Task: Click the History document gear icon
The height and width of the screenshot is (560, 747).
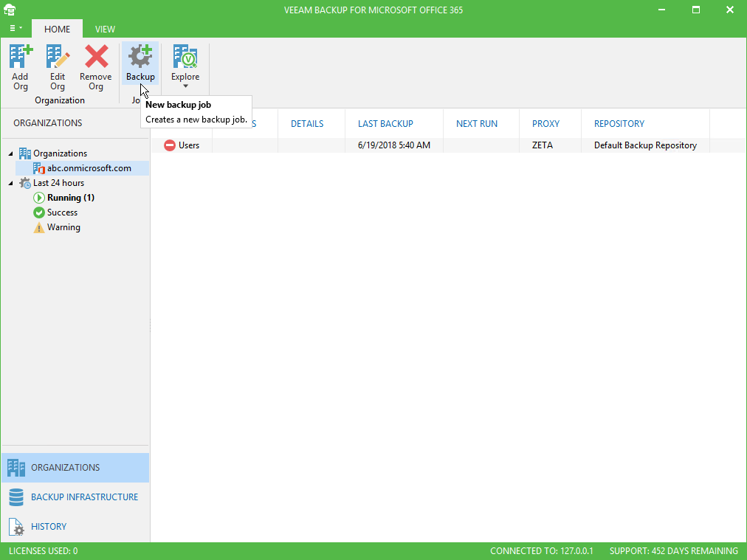Action: pyautogui.click(x=16, y=527)
